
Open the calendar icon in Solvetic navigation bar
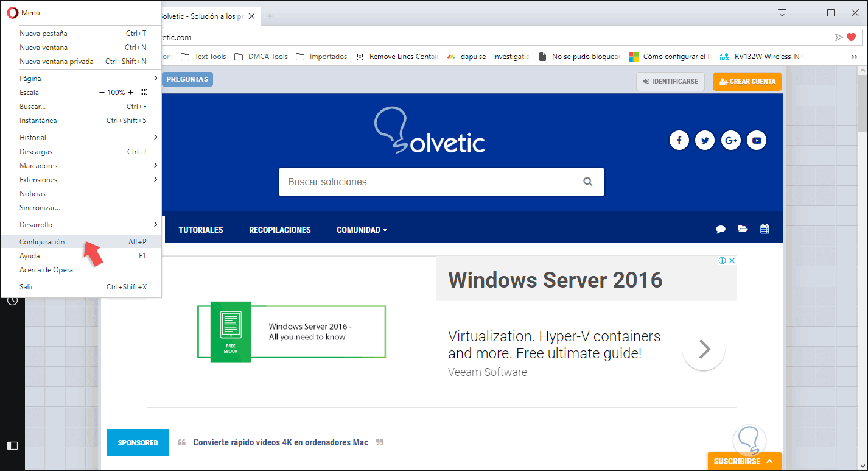pos(765,229)
